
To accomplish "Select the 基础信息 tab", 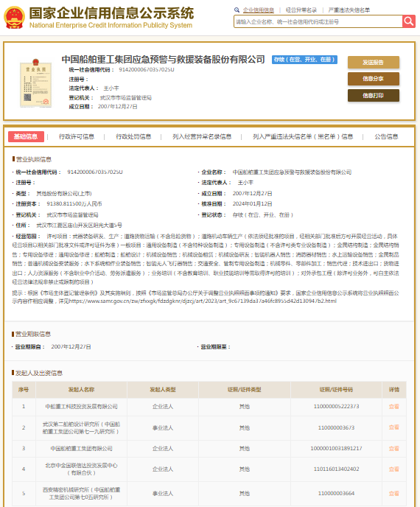I will [x=26, y=137].
